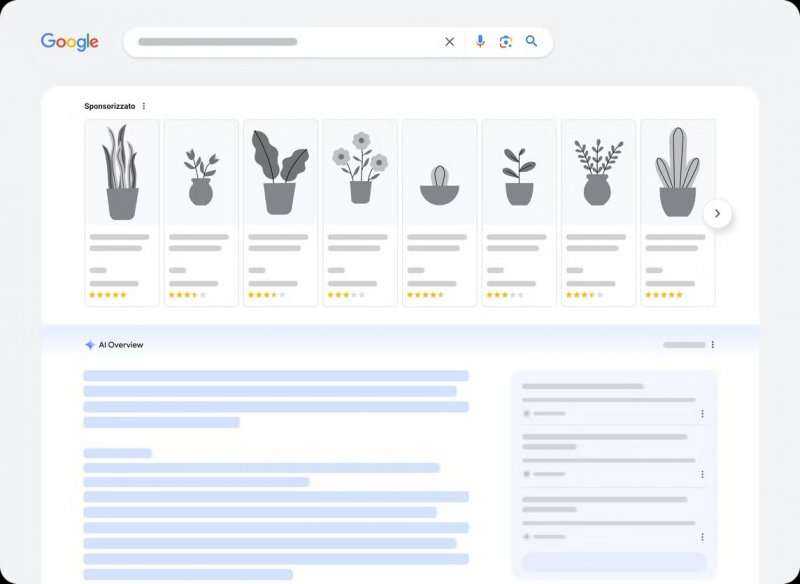Screen dimensions: 800x584
Task: Click the X to clear the search field
Action: 450,41
